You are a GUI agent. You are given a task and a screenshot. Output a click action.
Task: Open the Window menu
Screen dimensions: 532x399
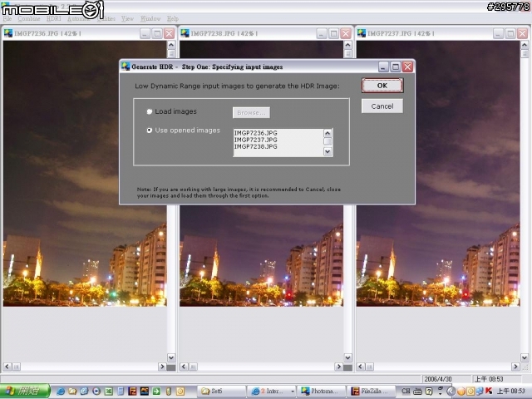[150, 18]
